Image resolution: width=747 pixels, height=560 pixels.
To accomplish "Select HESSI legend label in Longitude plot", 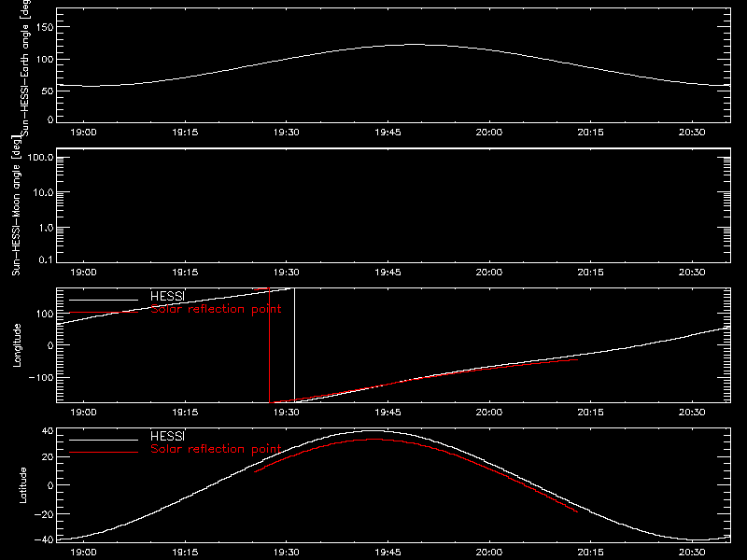I will click(167, 296).
